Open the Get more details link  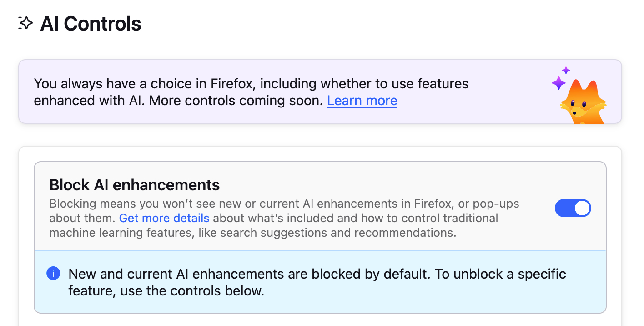[x=164, y=218]
